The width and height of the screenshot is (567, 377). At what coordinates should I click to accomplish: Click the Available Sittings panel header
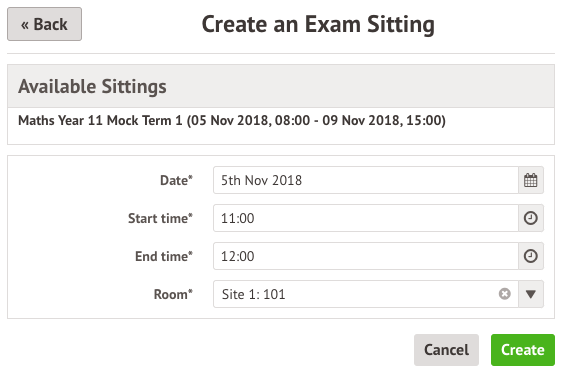click(281, 86)
